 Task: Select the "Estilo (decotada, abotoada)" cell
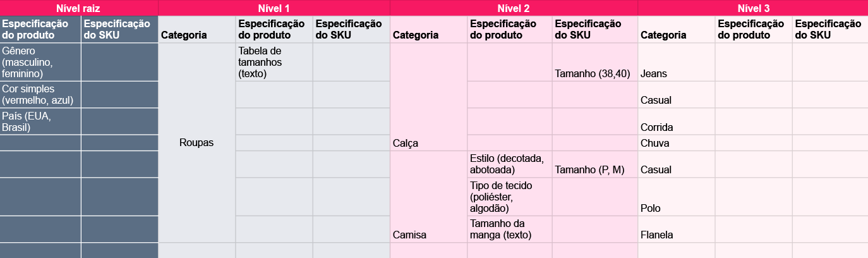click(x=509, y=164)
